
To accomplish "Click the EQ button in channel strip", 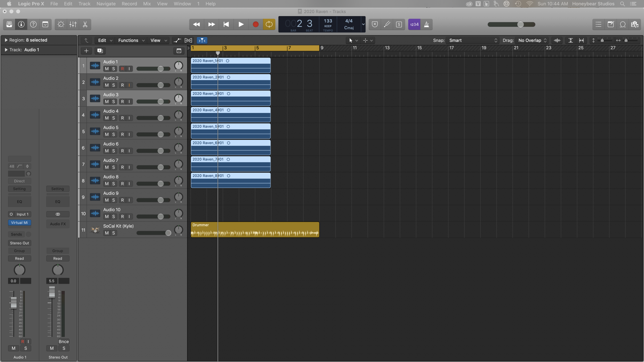I will (x=19, y=201).
